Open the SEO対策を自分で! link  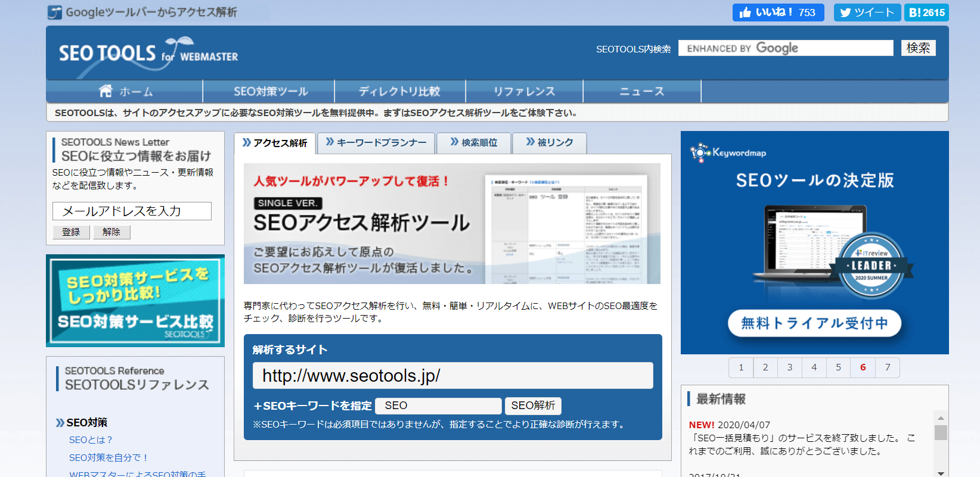108,458
